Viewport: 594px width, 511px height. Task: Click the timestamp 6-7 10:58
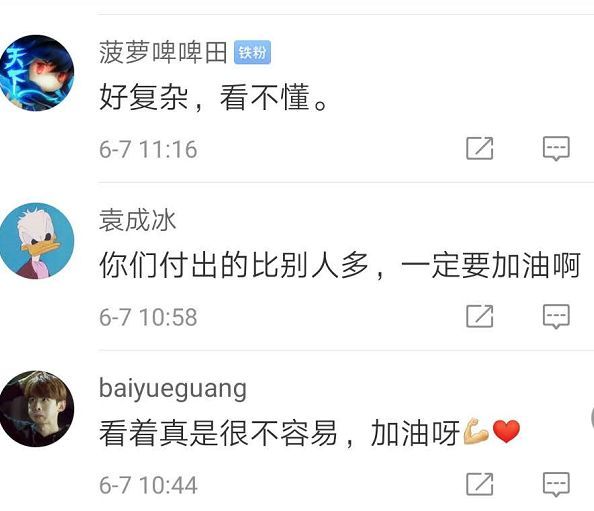point(148,317)
